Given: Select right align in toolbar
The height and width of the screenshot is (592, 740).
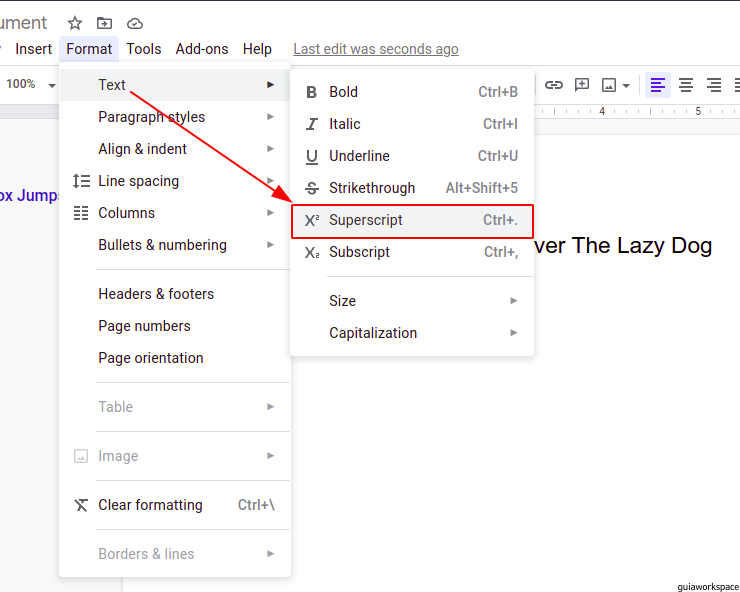Looking at the screenshot, I should coord(714,85).
